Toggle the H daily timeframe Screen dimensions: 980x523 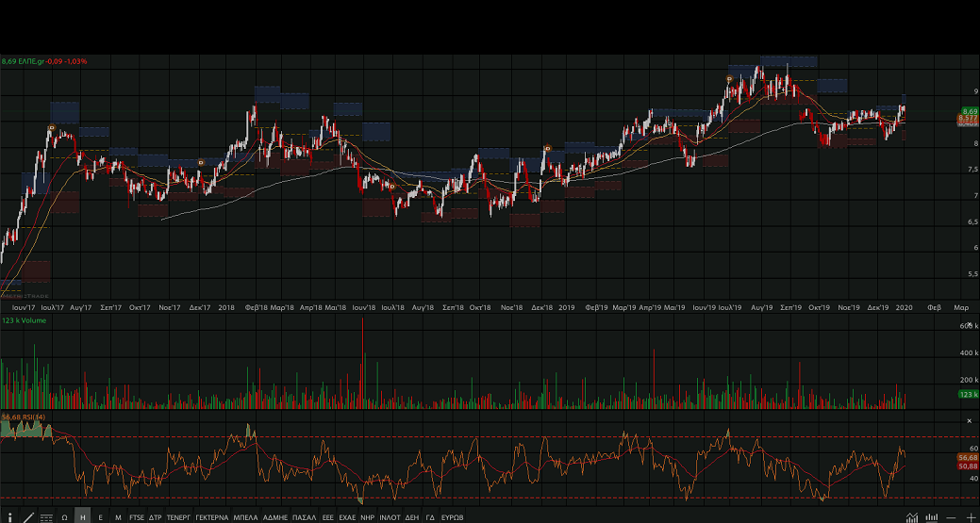coord(82,517)
